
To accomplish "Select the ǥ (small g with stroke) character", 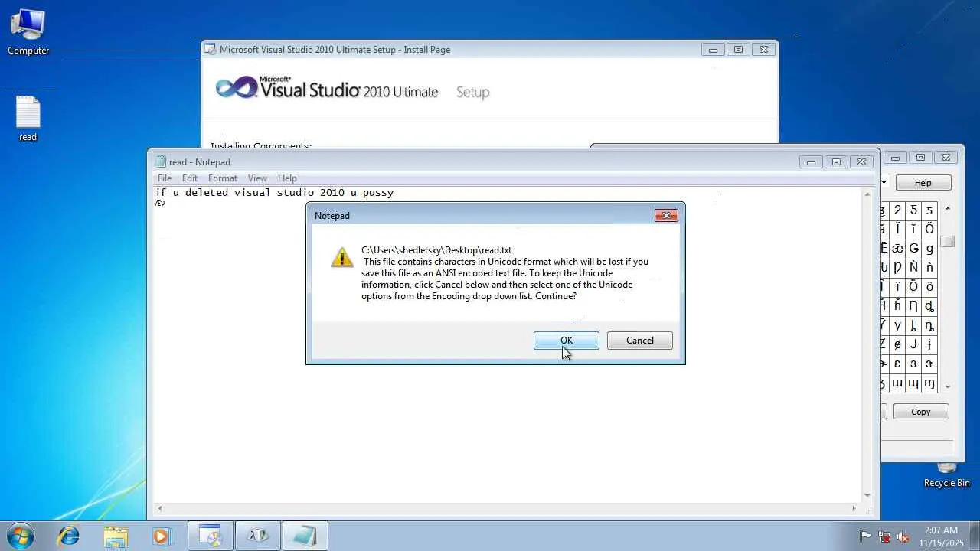I will 930,249.
